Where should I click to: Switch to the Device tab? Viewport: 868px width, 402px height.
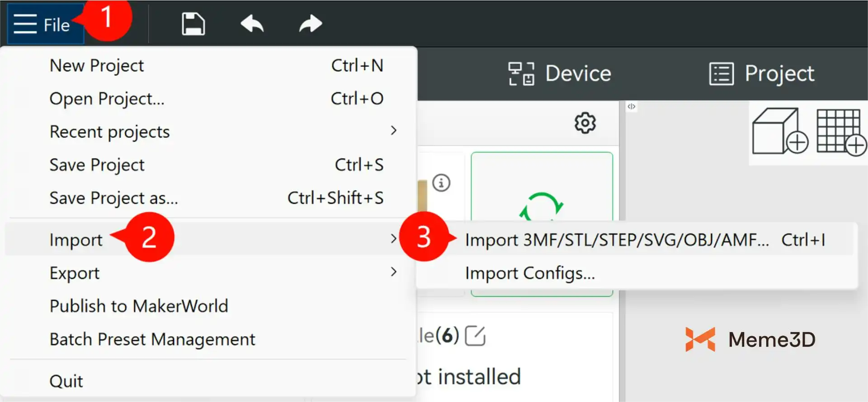coord(560,74)
